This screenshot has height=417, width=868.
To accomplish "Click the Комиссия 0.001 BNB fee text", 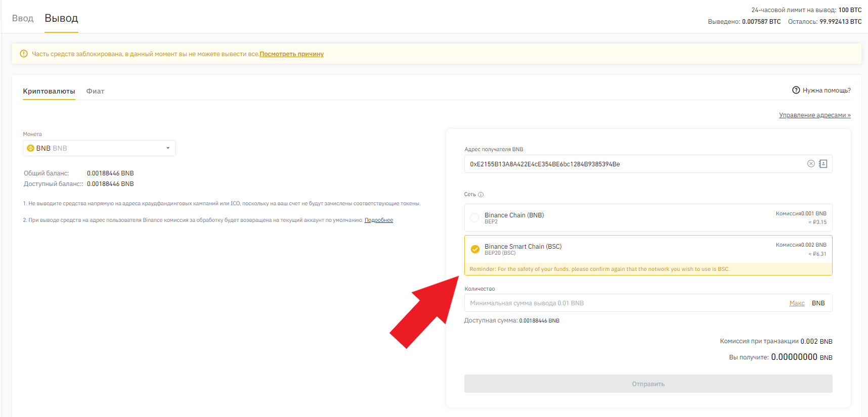I will 801,214.
